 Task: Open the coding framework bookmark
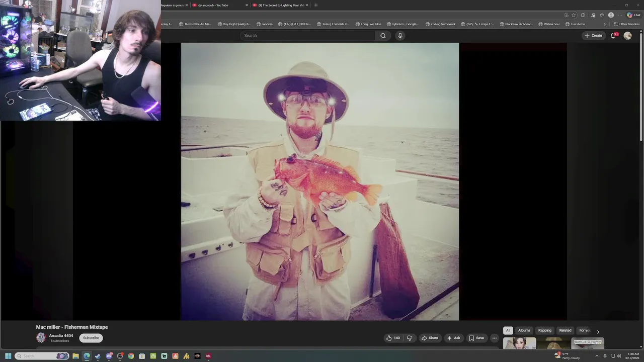tap(440, 24)
